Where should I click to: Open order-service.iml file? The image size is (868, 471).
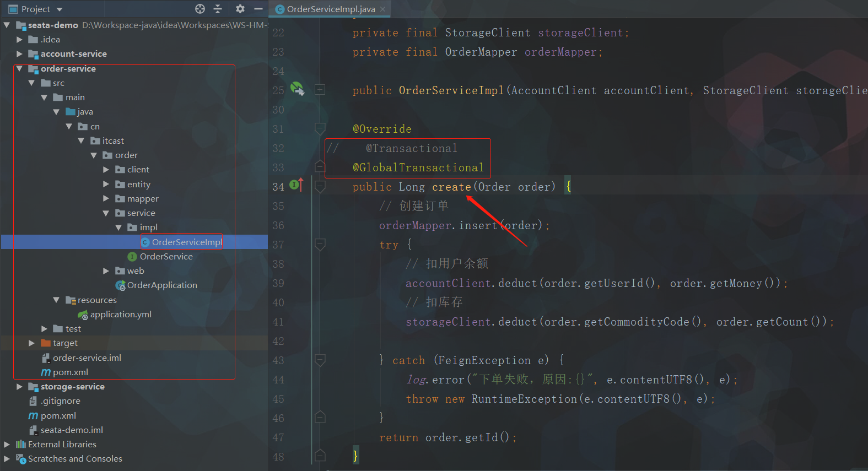tap(87, 358)
